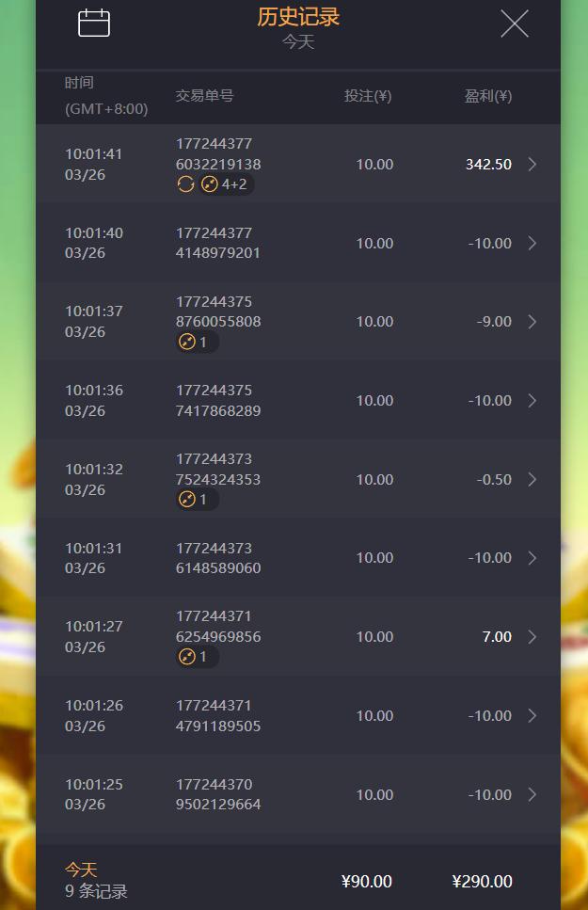
Task: Expand the 10:01:26 record chevron
Action: point(532,715)
